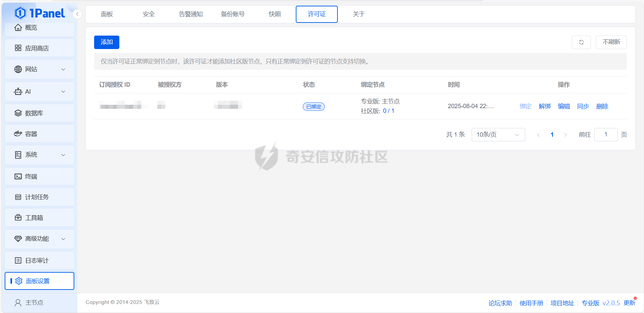Click the time cell 2025-08-04 22:…
The image size is (644, 313).
coord(471,106)
